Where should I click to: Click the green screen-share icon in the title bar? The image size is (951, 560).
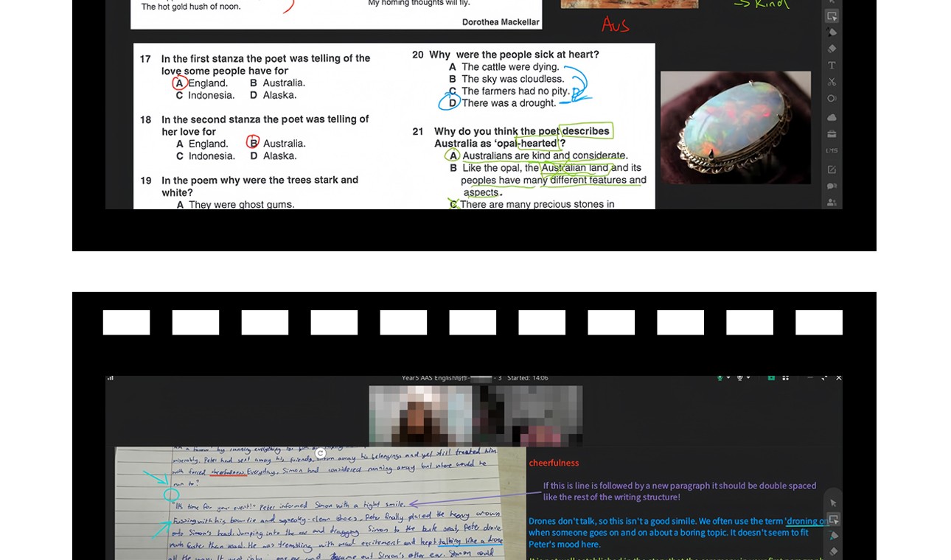point(771,378)
